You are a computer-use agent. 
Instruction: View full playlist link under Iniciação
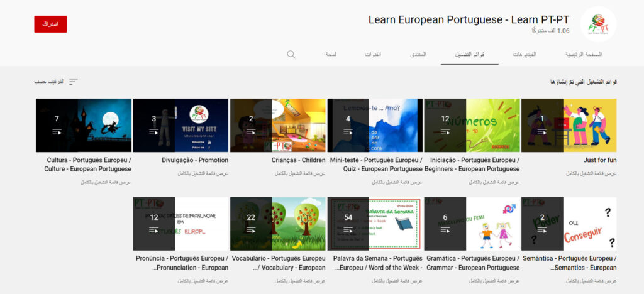(494, 182)
